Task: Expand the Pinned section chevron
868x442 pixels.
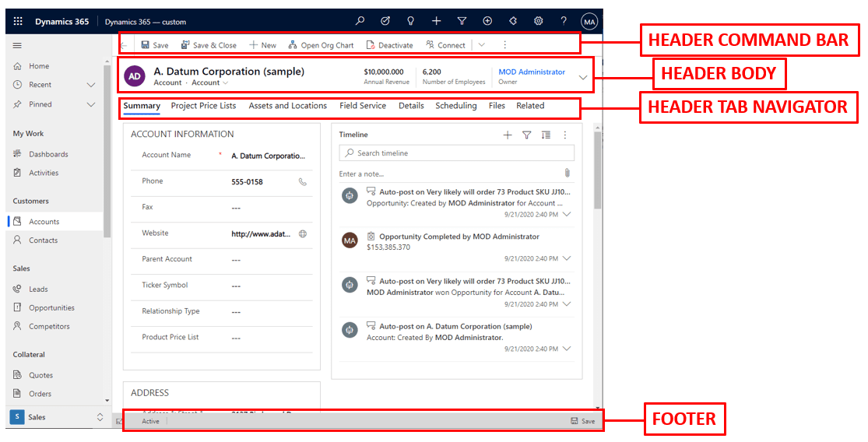Action: (91, 104)
